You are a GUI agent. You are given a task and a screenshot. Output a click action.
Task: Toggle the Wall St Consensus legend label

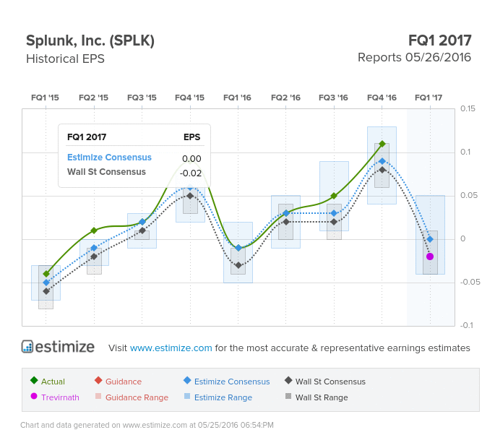330,382
